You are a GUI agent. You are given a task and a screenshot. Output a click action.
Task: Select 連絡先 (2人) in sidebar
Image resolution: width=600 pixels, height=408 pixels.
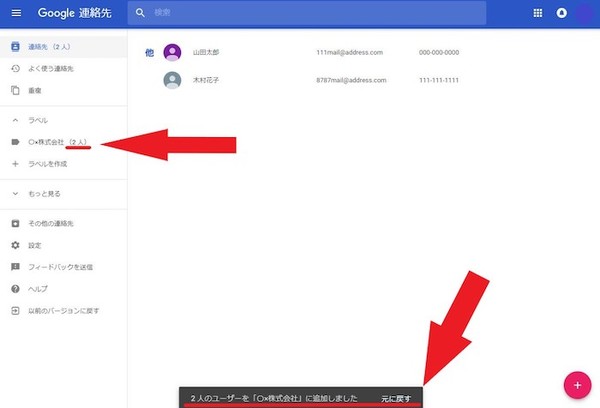(x=50, y=47)
